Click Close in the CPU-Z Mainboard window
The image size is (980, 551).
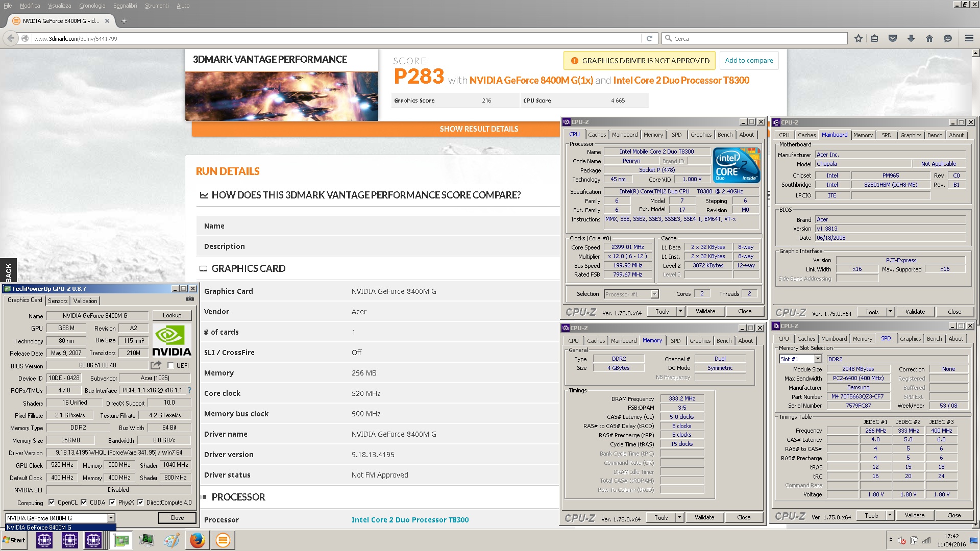click(954, 312)
